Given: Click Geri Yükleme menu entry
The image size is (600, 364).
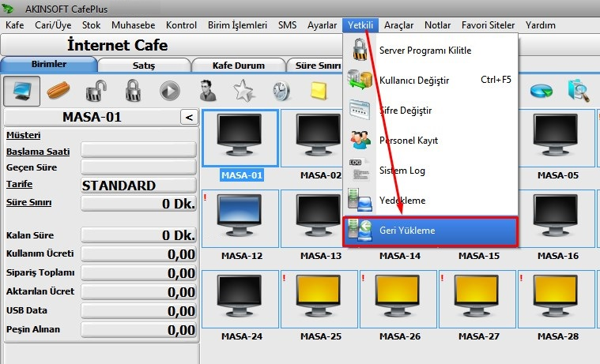Looking at the screenshot, I should coord(431,231).
